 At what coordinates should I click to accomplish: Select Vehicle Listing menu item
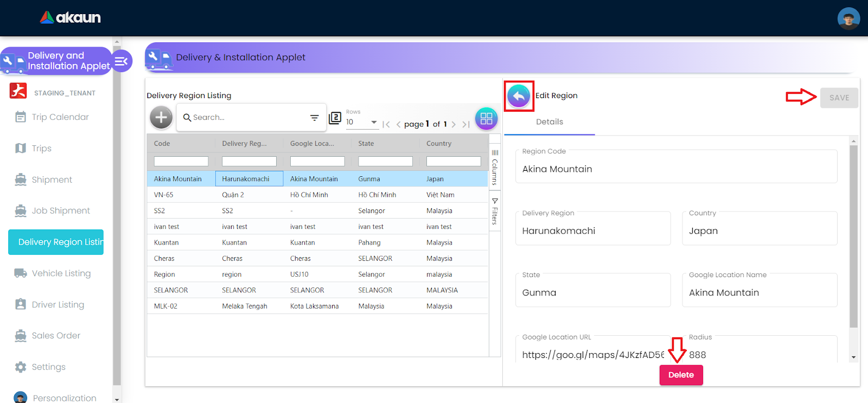point(61,273)
